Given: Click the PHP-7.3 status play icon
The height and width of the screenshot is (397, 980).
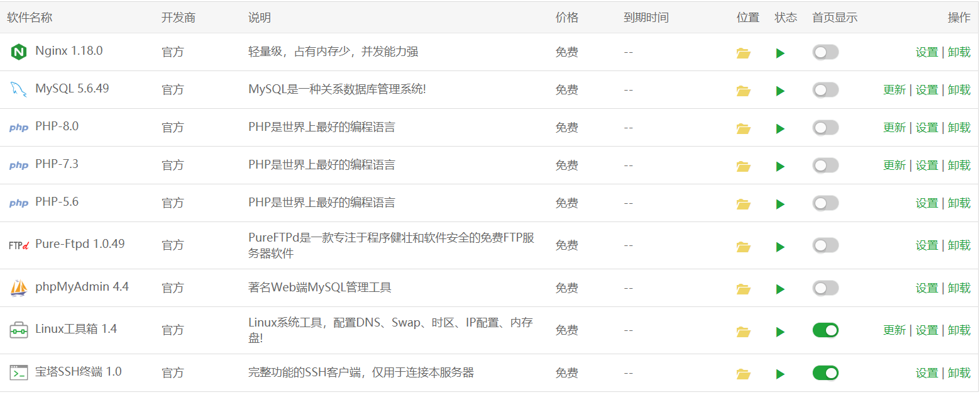Looking at the screenshot, I should (780, 167).
